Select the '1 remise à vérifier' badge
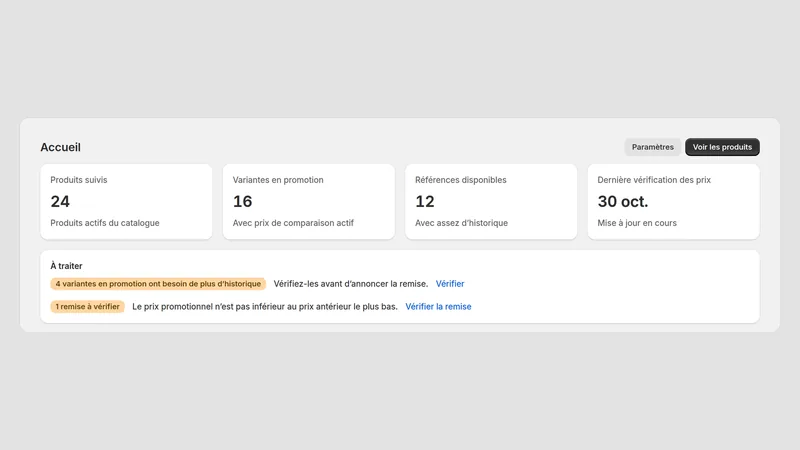 click(x=87, y=307)
